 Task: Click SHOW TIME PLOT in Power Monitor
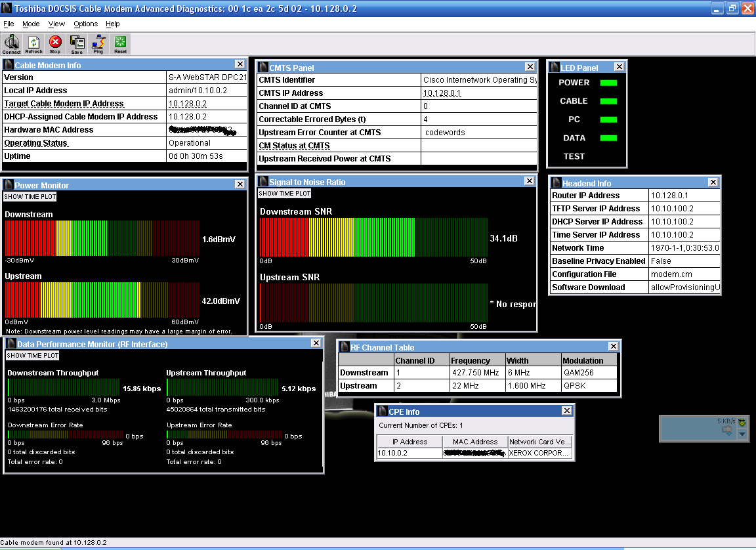[30, 197]
